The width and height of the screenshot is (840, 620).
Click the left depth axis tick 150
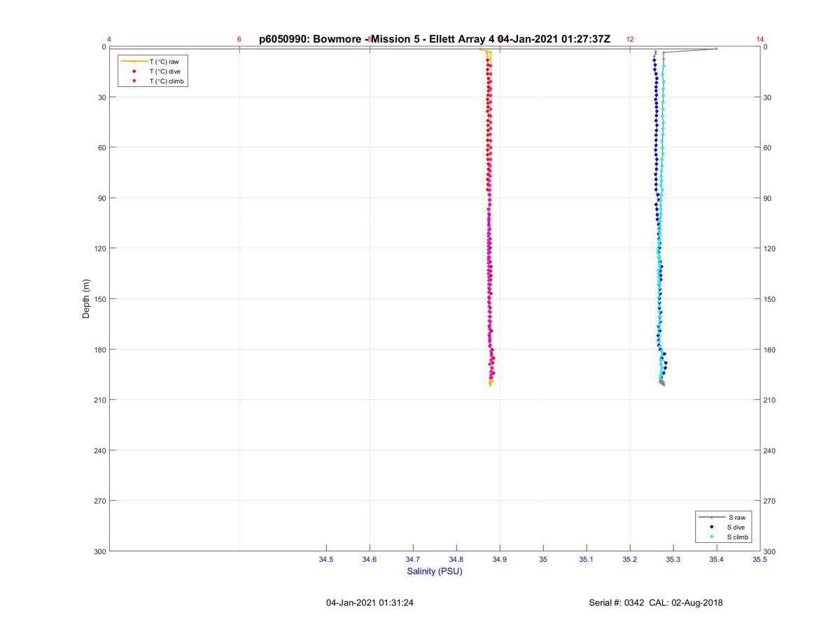[99, 299]
